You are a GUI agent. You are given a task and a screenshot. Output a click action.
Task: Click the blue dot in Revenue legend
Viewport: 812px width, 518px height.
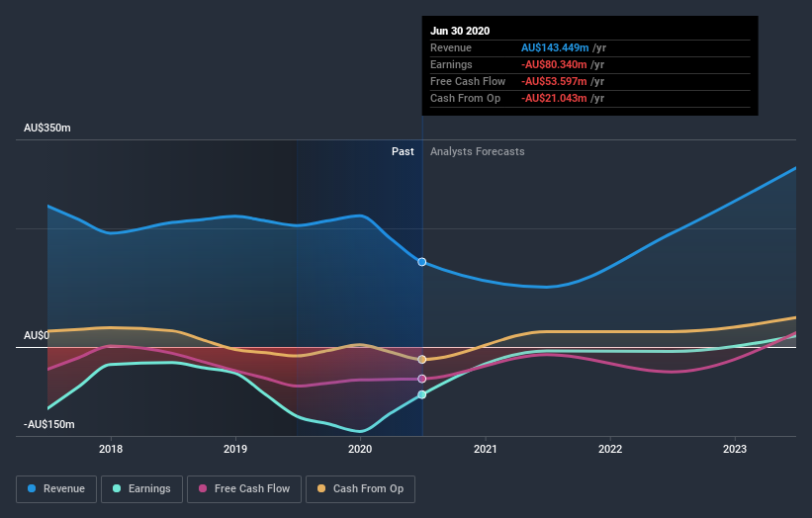tap(32, 488)
